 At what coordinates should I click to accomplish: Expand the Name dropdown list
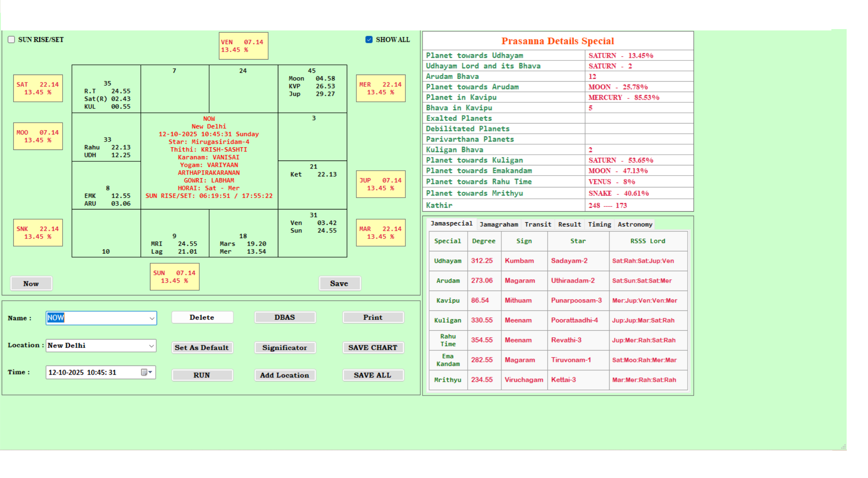point(152,318)
